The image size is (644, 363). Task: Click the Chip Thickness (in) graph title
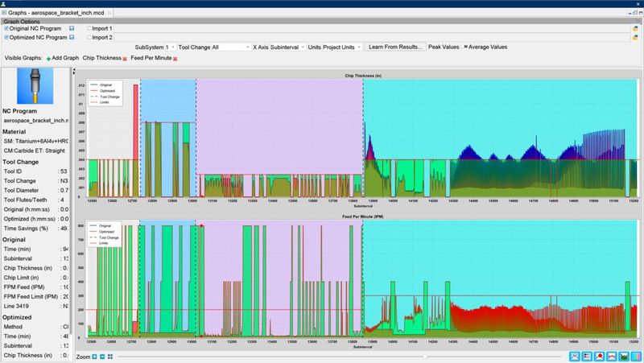pos(363,76)
